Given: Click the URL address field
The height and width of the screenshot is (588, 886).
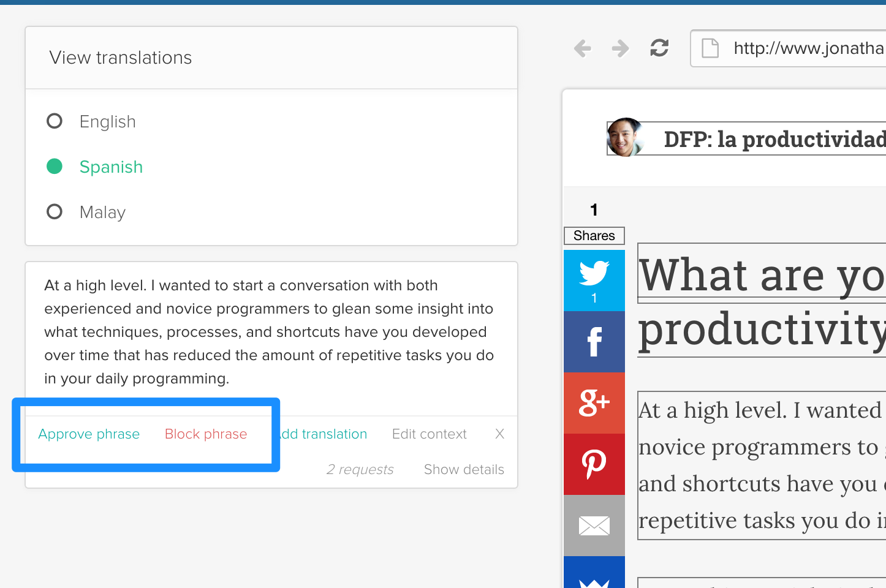Looking at the screenshot, I should pyautogui.click(x=789, y=48).
